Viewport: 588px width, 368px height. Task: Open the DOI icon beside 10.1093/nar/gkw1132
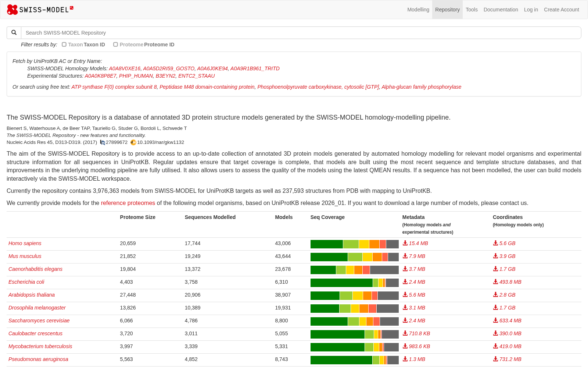coord(133,142)
